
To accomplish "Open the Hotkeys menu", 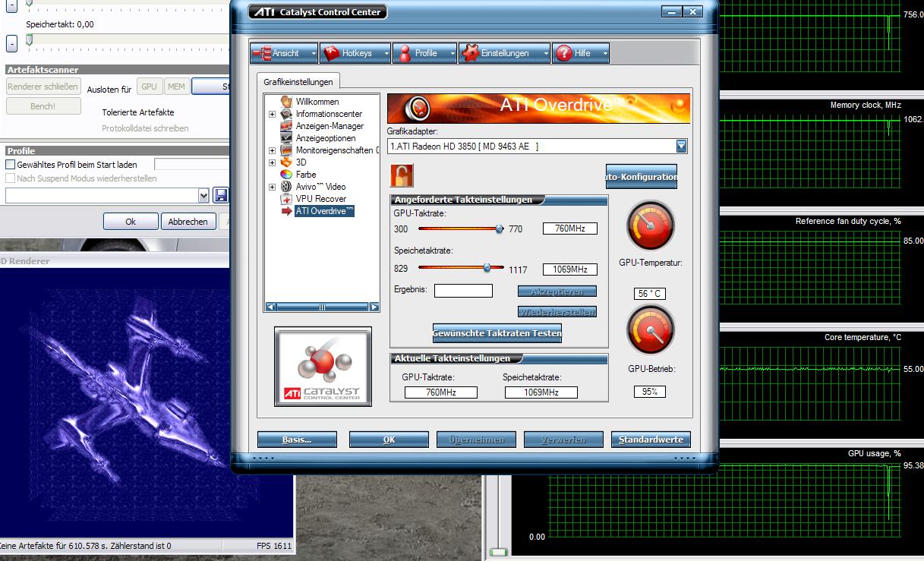I will point(356,53).
